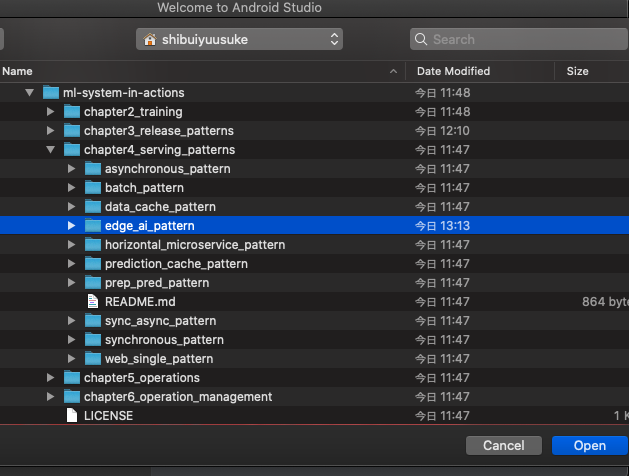Click the 864 bytes size of README.md
The width and height of the screenshot is (629, 476).
coord(605,302)
